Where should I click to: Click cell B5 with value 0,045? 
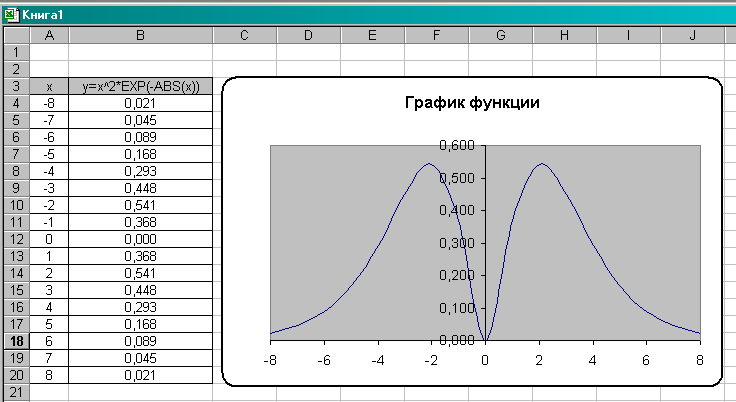tap(140, 120)
